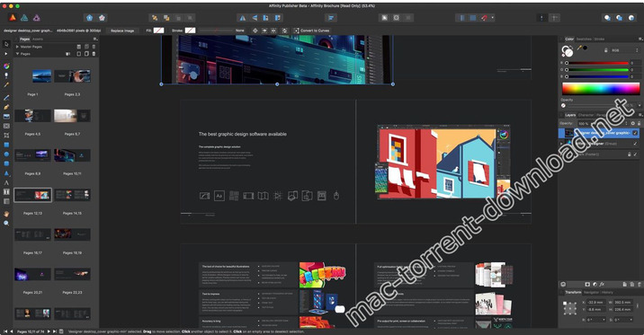Viewport: 644px width, 335px height.
Task: Switch to the Publisher persona icon
Action: coord(13,18)
